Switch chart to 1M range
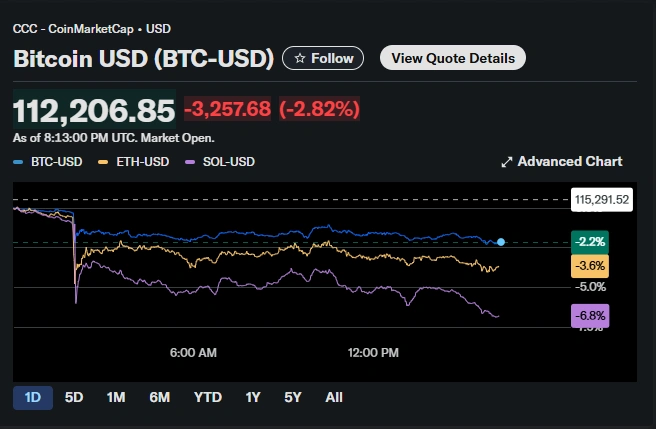Viewport: 656px width, 429px height. pos(116,397)
